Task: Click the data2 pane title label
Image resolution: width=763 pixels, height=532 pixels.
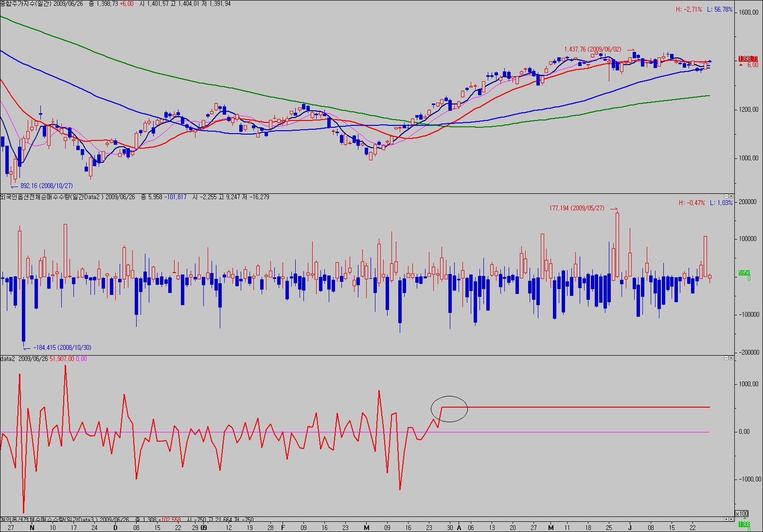Action: tap(8, 359)
